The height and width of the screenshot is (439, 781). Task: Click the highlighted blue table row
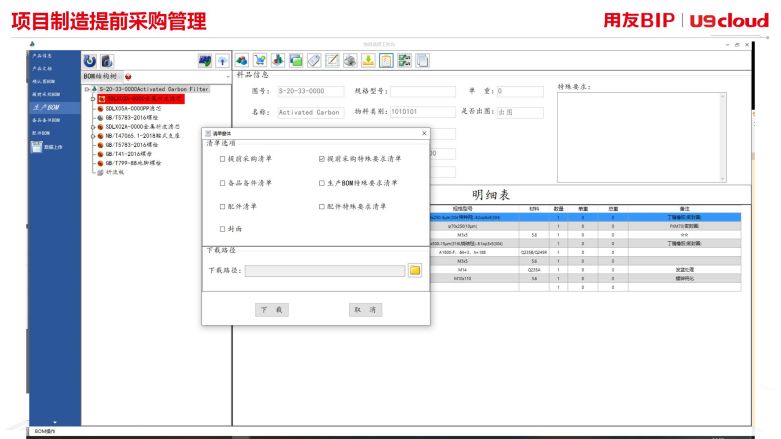[x=585, y=218]
